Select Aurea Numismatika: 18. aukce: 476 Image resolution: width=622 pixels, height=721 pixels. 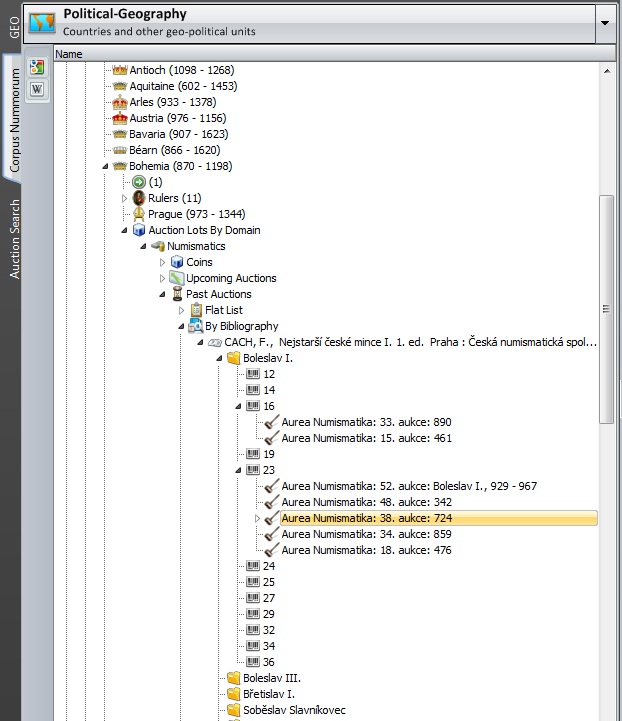click(x=366, y=550)
